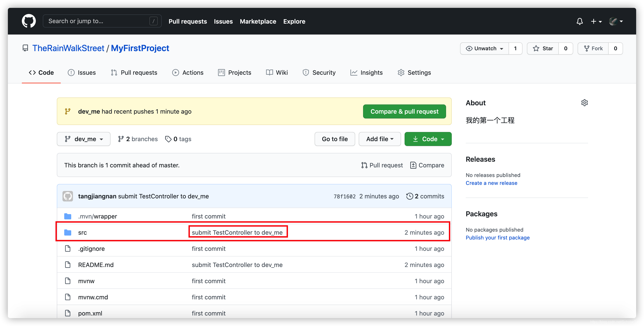Open the .mvn/wrapper folder

(x=97, y=216)
